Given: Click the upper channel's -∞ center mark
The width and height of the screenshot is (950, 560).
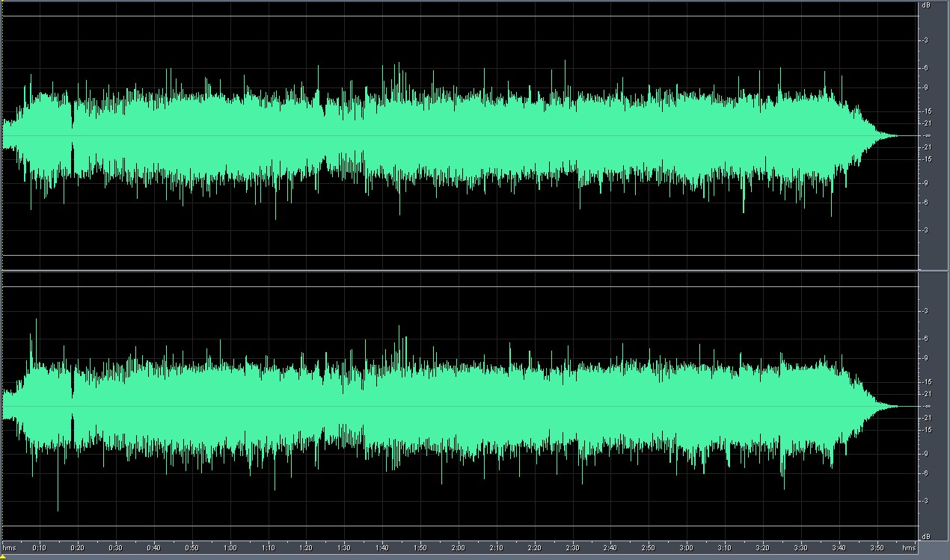Looking at the screenshot, I should pyautogui.click(x=926, y=135).
